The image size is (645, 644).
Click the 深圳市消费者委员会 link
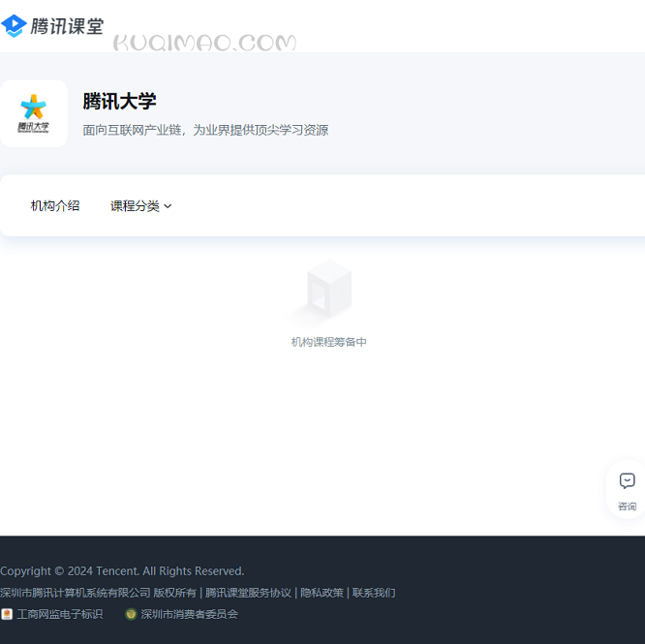point(189,614)
